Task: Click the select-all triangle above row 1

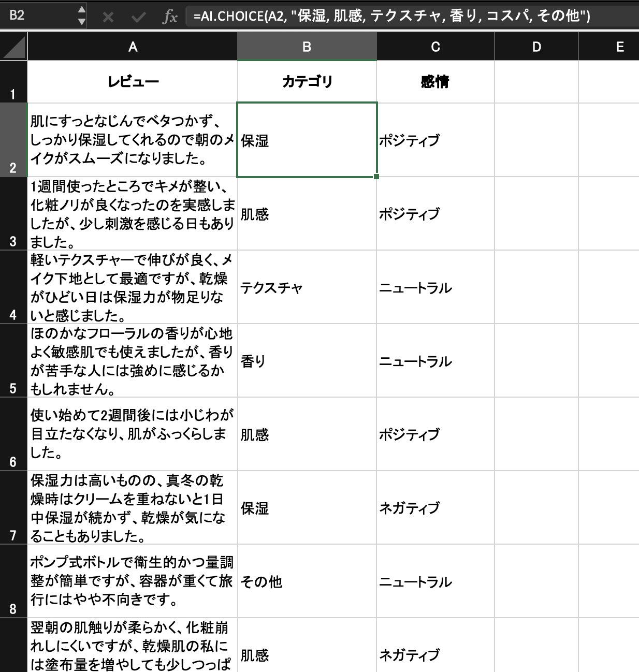Action: pos(13,47)
